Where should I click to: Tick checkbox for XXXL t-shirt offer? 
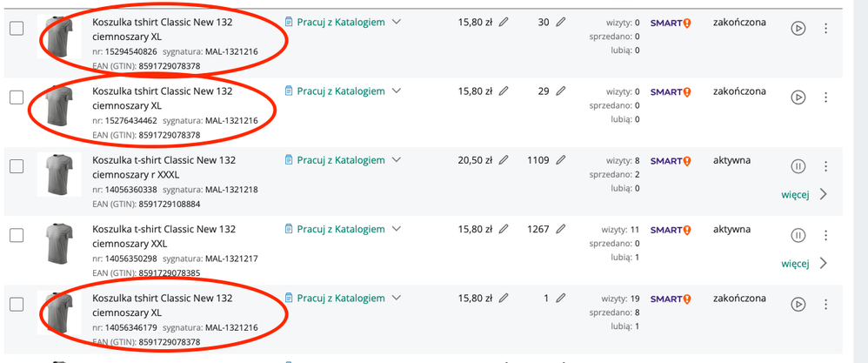(17, 166)
